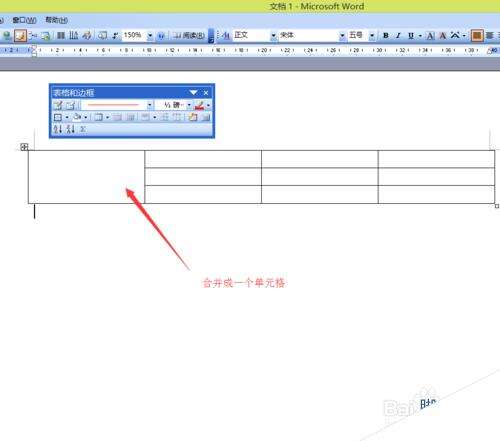This screenshot has height=441, width=500.
Task: Click the table resize handle at bottom-right
Action: point(497,206)
